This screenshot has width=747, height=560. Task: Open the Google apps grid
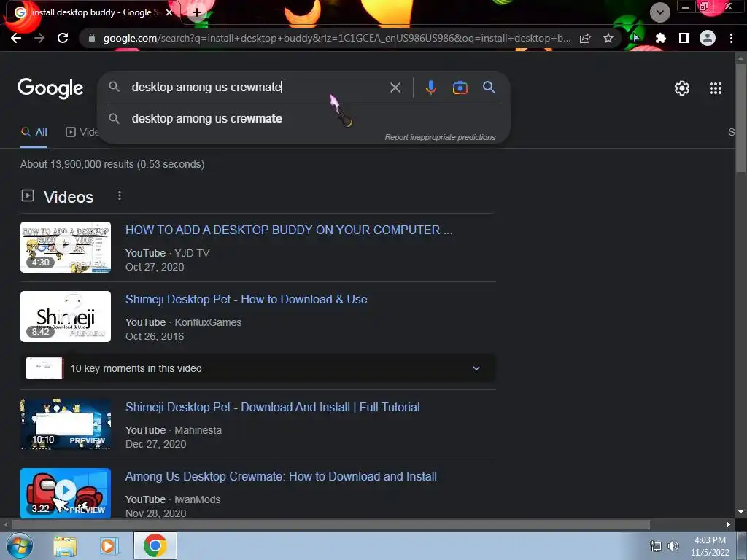tap(715, 88)
